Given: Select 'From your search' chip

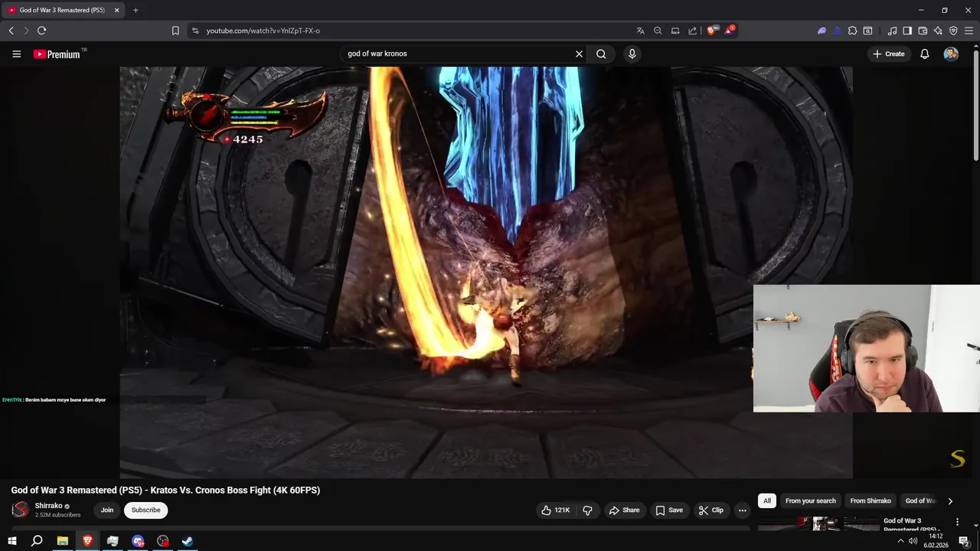Looking at the screenshot, I should pos(810,500).
